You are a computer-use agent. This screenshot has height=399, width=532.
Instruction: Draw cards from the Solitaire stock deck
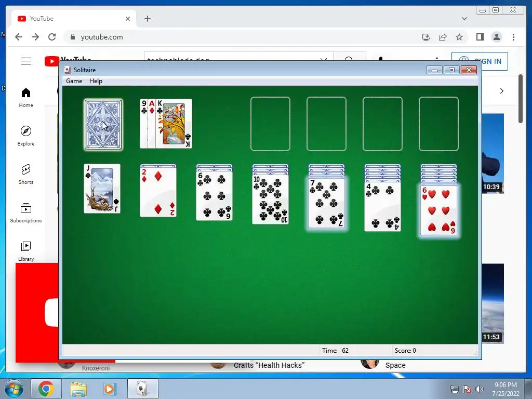[103, 125]
